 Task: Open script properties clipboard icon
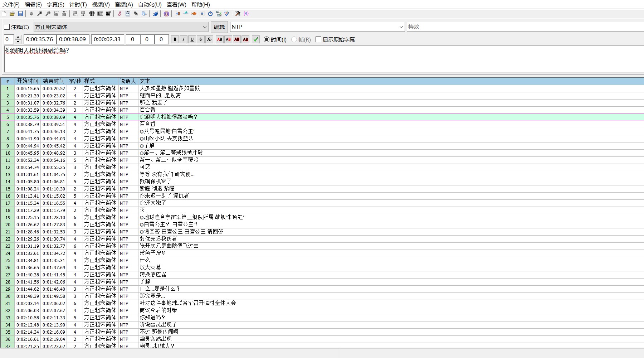[x=128, y=14]
